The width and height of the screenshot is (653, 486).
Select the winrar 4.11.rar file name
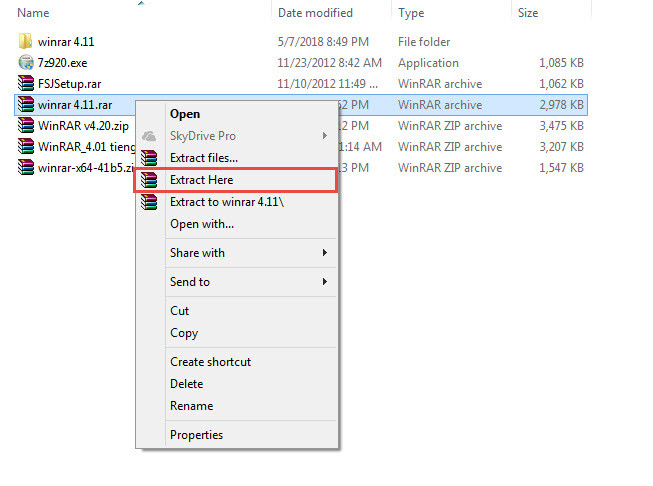(x=75, y=105)
